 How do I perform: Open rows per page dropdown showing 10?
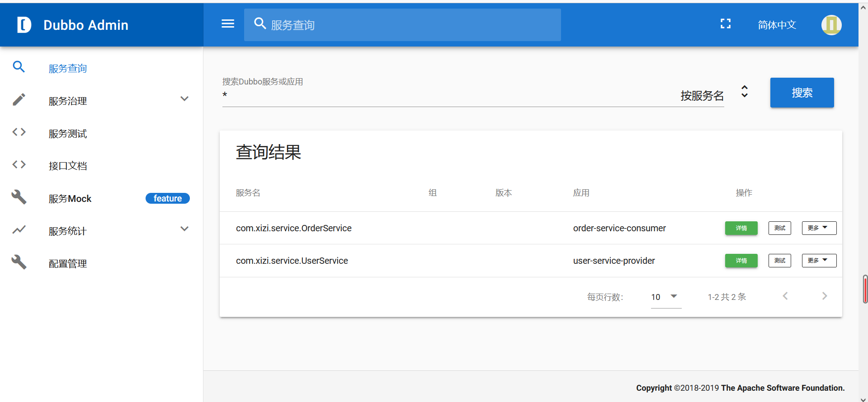[x=666, y=297]
